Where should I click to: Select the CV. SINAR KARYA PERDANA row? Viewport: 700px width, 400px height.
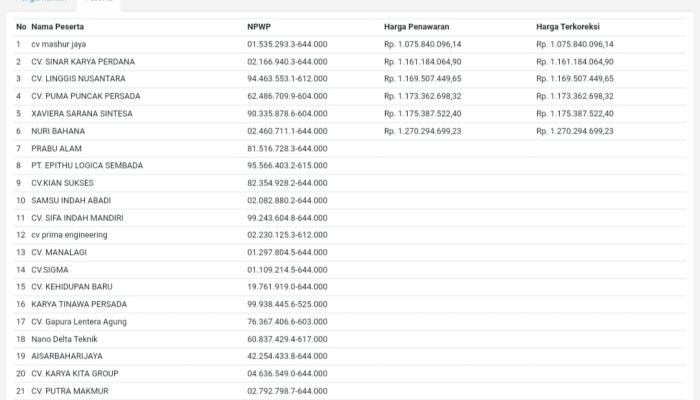click(83, 62)
